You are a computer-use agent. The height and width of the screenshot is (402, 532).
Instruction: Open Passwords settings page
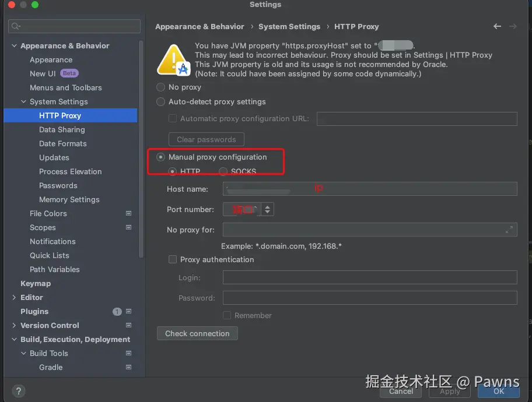(x=58, y=185)
